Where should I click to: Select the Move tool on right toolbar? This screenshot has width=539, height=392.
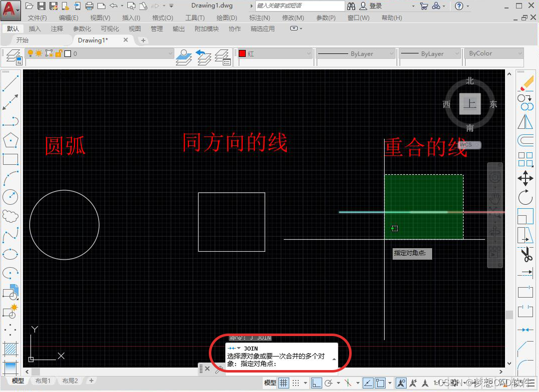click(x=526, y=178)
